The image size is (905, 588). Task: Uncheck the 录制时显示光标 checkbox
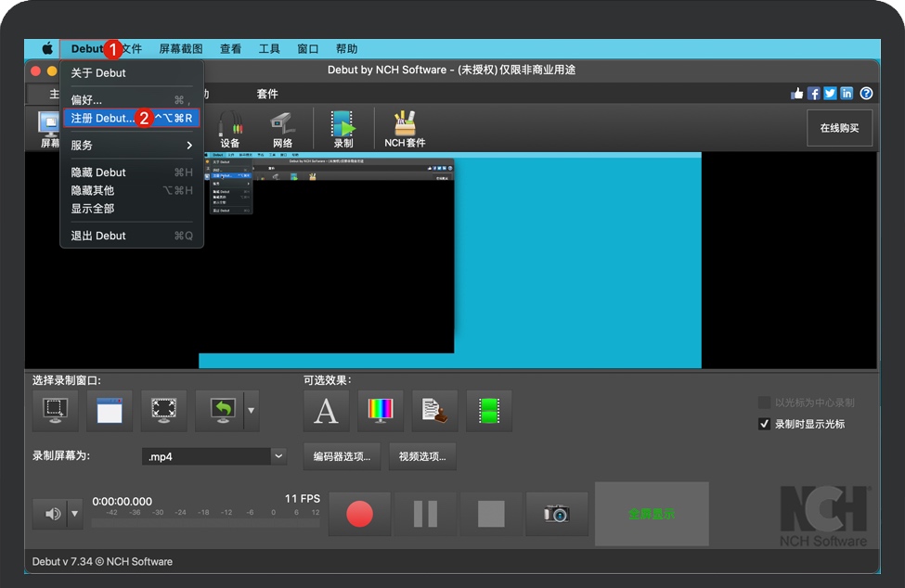click(x=765, y=424)
